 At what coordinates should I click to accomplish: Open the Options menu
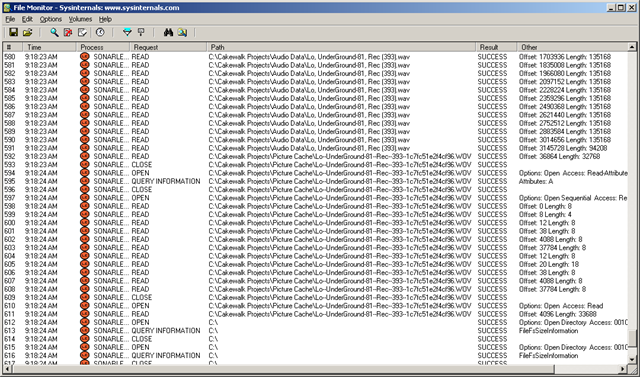51,19
